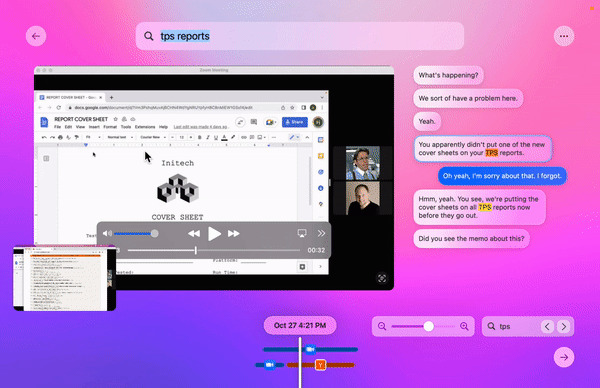
Task: Open the three-dots more options menu
Action: click(x=564, y=36)
